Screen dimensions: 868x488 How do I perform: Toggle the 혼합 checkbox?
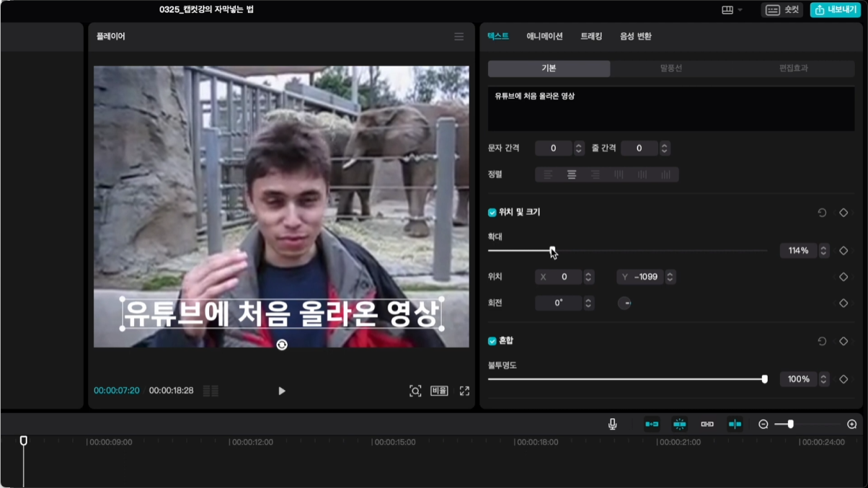[x=492, y=341]
